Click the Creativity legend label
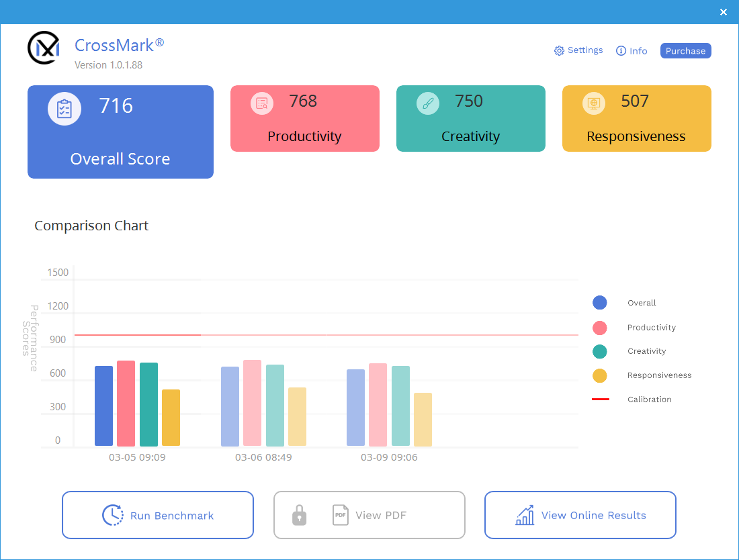The height and width of the screenshot is (560, 739). pyautogui.click(x=646, y=351)
